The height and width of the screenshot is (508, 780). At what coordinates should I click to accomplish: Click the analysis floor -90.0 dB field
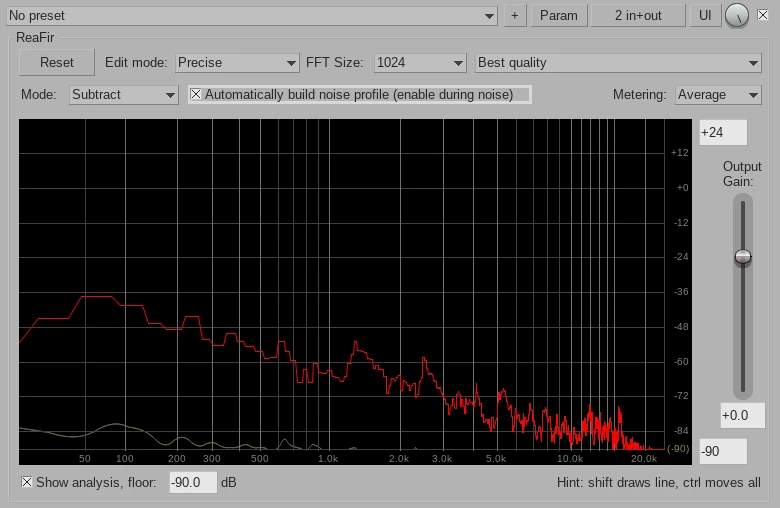coord(192,482)
